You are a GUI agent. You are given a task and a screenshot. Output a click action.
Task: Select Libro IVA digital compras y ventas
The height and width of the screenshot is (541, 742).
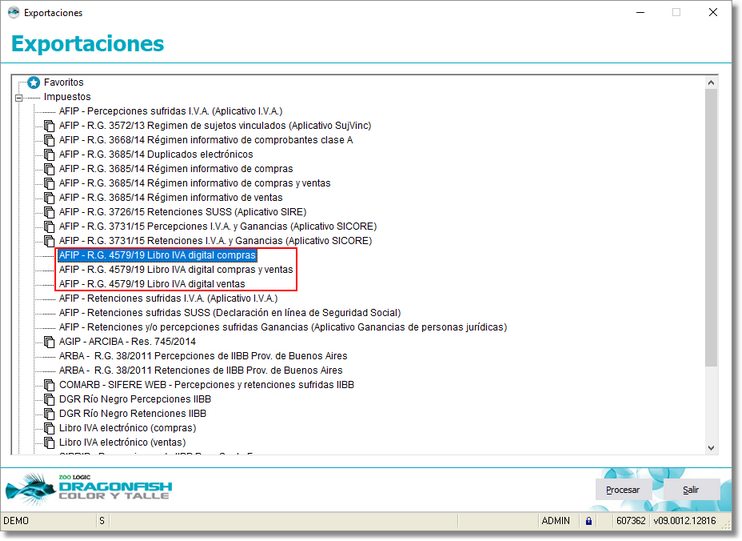176,270
